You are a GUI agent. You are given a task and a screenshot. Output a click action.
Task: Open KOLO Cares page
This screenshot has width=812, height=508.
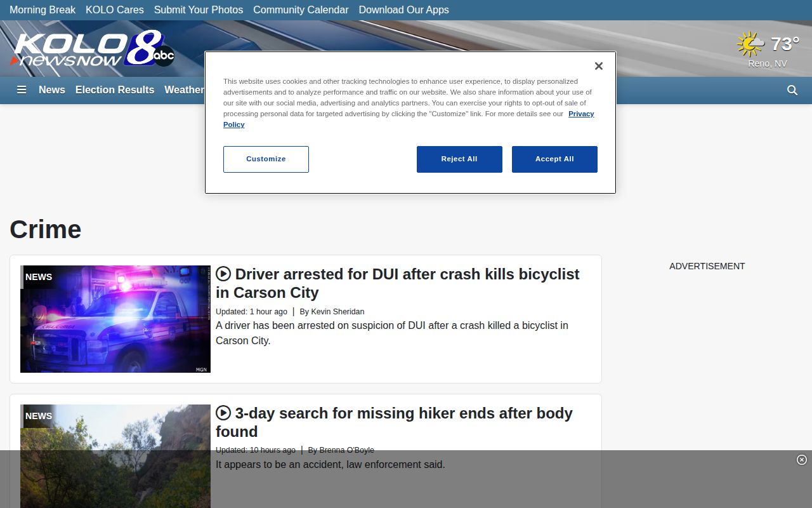pos(115,10)
